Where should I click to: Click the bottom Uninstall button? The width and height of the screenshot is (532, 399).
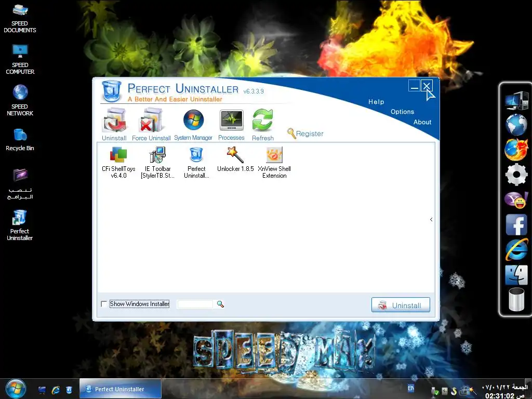click(x=401, y=305)
